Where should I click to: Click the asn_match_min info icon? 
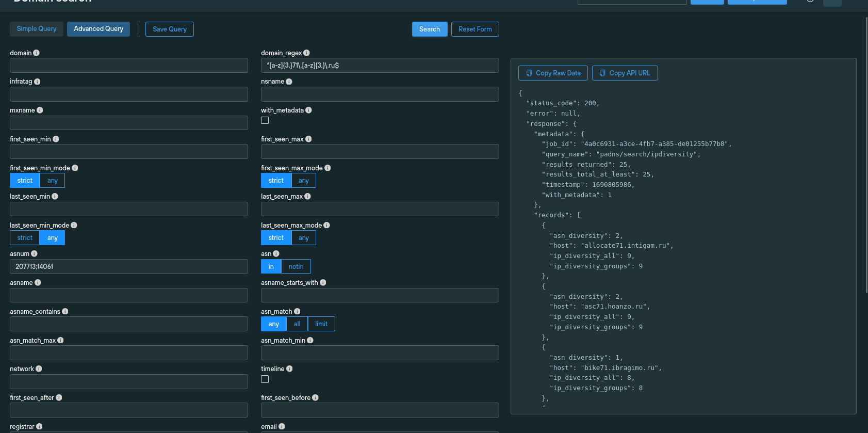coord(310,340)
